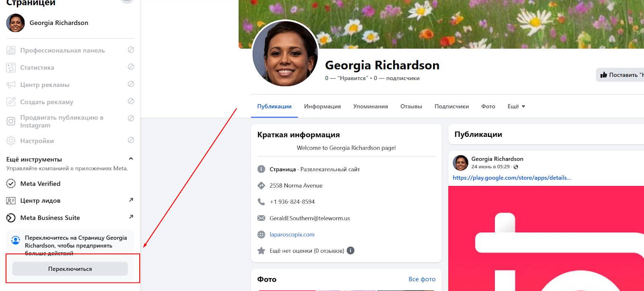This screenshot has width=644, height=291.
Task: Click the phone icon beside +1 936-824-8594
Action: pos(261,202)
